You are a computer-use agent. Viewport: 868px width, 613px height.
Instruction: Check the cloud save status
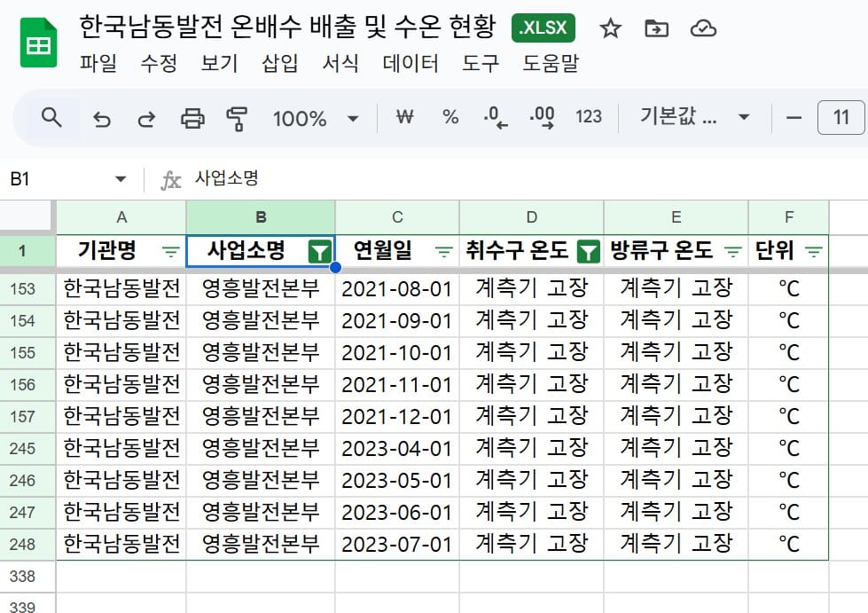click(703, 29)
